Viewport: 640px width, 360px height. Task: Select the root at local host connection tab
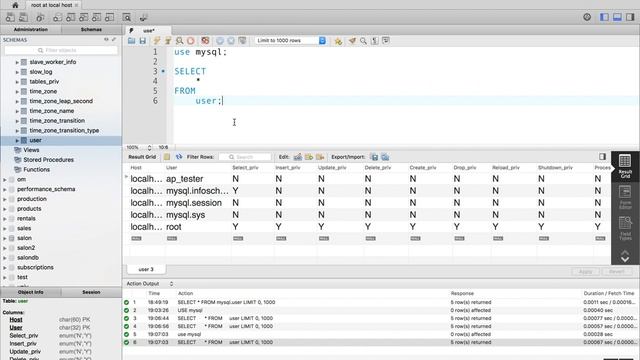tap(52, 5)
